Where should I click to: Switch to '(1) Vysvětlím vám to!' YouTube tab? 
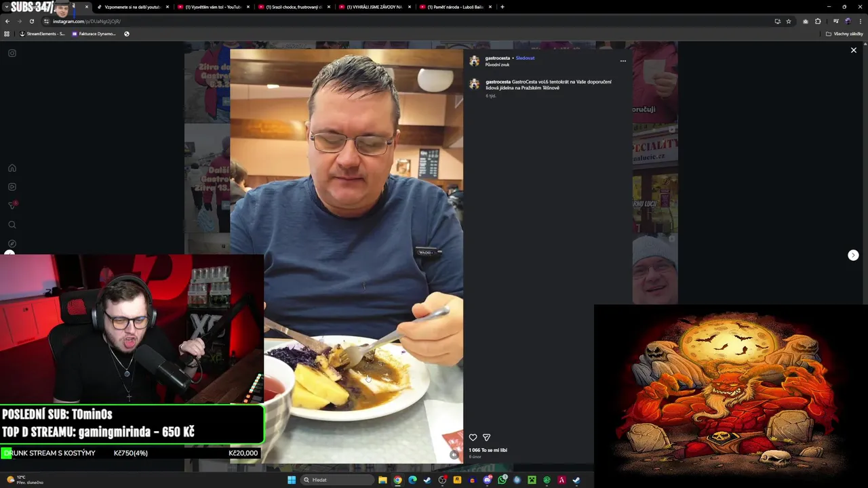[214, 7]
